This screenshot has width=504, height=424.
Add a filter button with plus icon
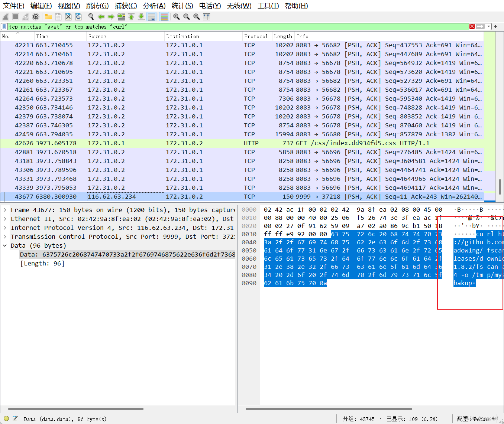[x=495, y=26]
